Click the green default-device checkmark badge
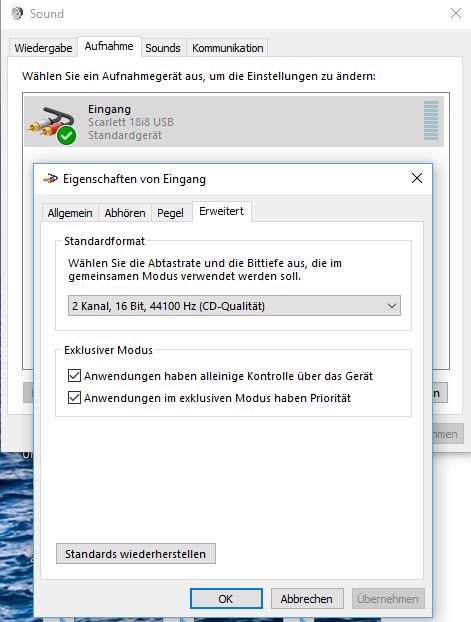 [x=66, y=135]
